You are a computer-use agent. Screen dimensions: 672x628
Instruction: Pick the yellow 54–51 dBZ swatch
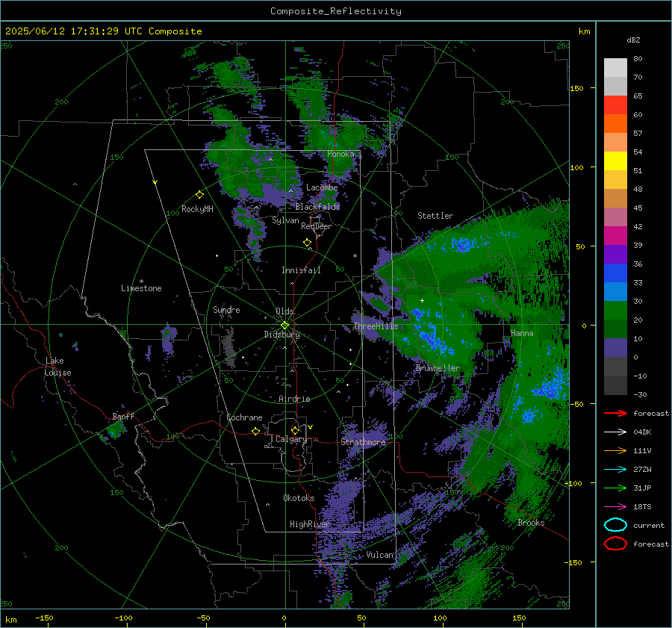pyautogui.click(x=615, y=161)
